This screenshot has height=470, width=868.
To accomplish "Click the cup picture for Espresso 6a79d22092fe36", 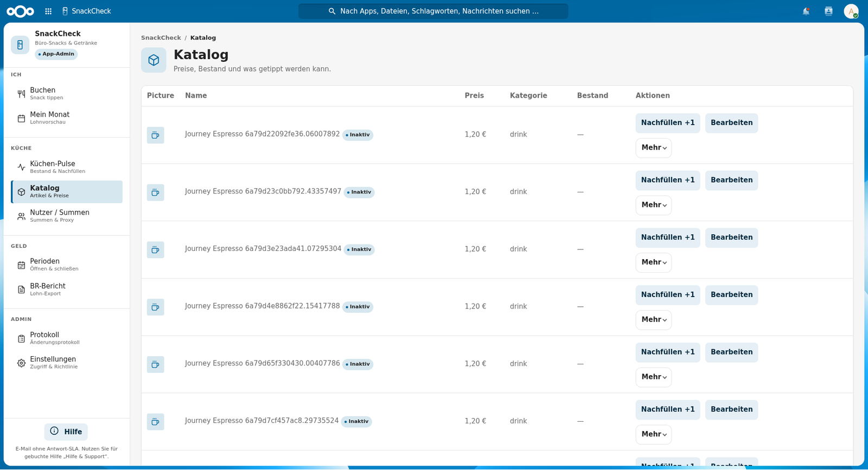I will tap(156, 135).
